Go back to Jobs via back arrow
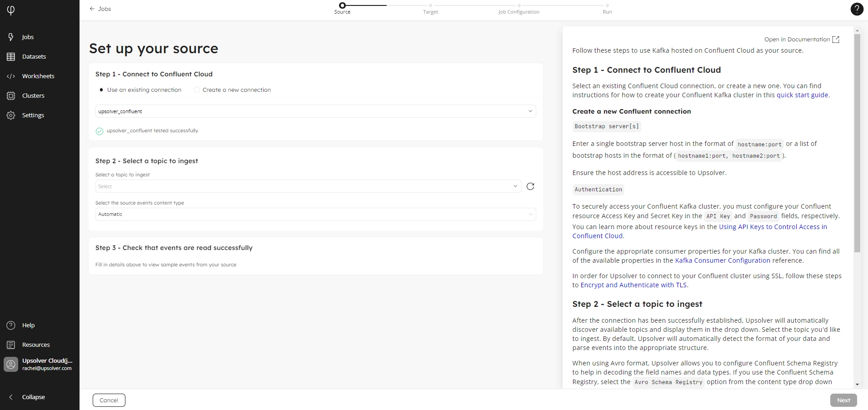Screen dimensions: 868x410 (x=100, y=9)
